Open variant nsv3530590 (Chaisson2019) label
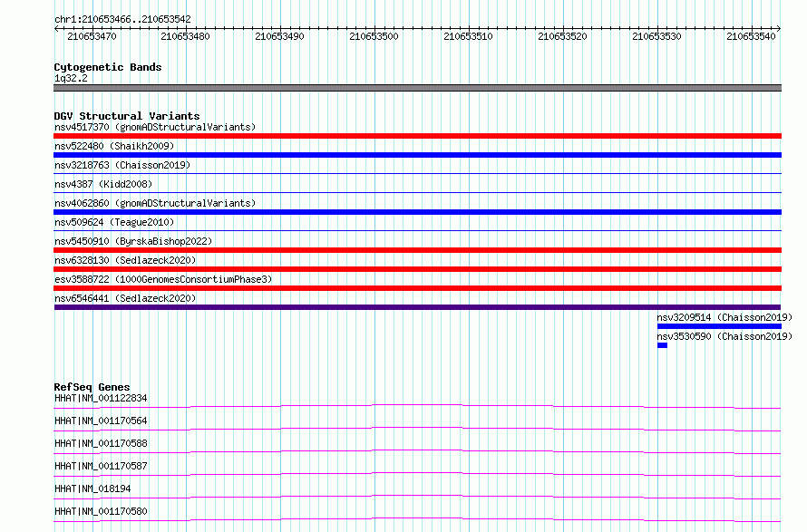Viewport: 807px width, 532px height. 724,336
